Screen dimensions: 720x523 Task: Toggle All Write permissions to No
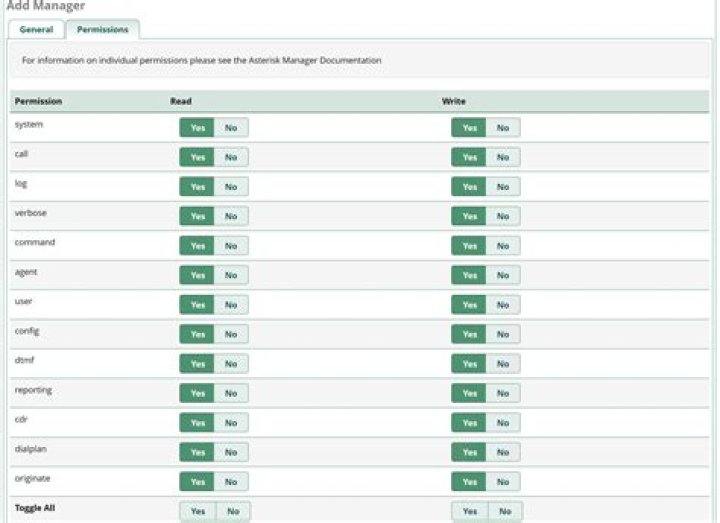[504, 511]
